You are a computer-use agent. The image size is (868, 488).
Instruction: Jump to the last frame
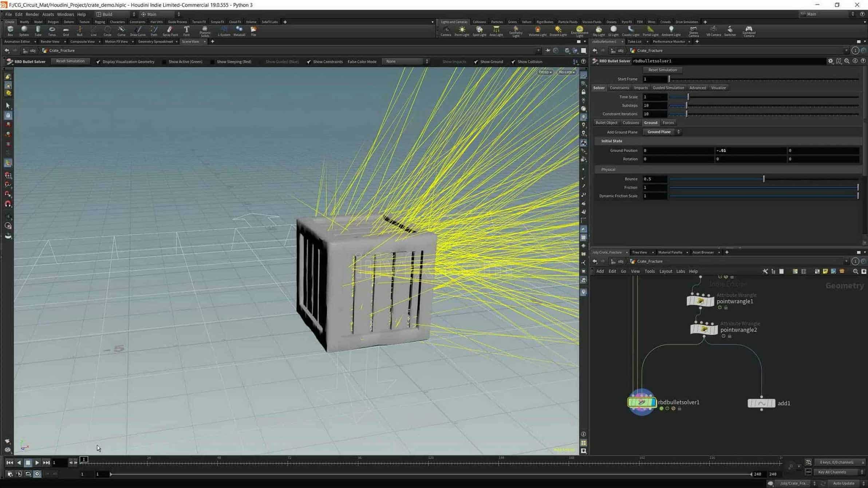point(46,463)
